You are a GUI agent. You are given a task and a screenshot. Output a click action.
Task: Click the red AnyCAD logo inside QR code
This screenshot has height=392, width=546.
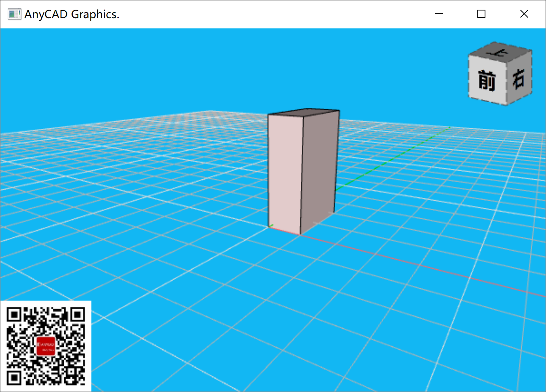point(46,346)
